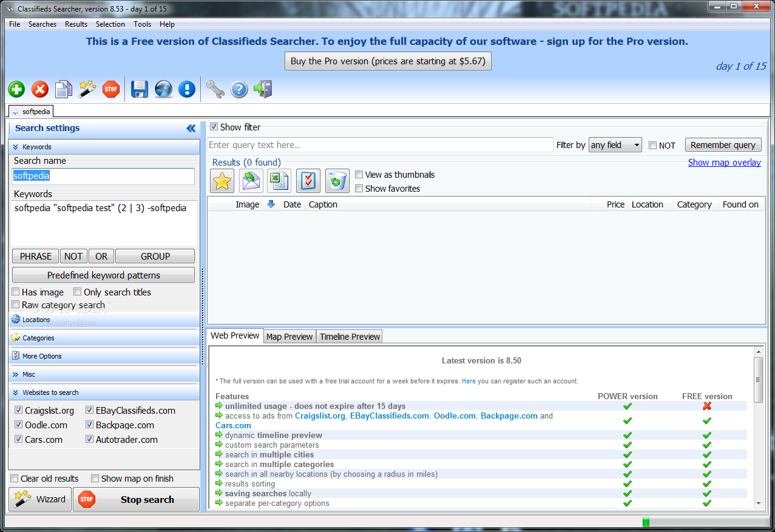The height and width of the screenshot is (532, 775).
Task: Enable Clear old results checkbox
Action: coord(15,479)
